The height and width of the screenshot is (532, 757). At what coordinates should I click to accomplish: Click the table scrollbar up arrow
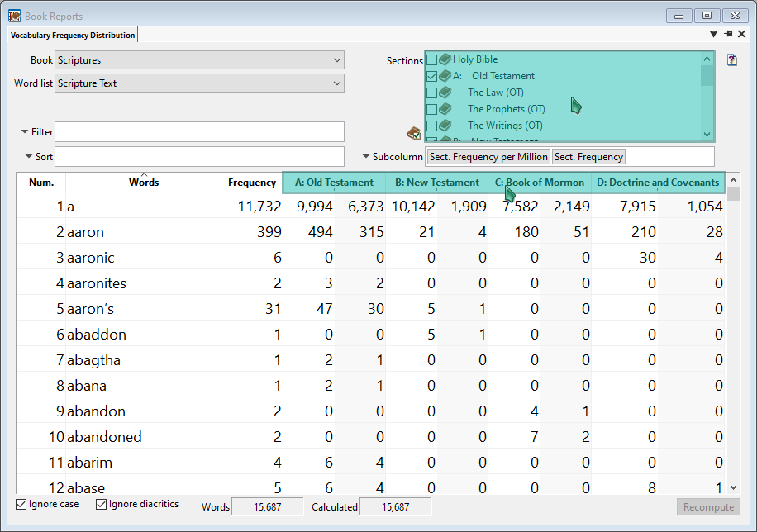coord(733,180)
